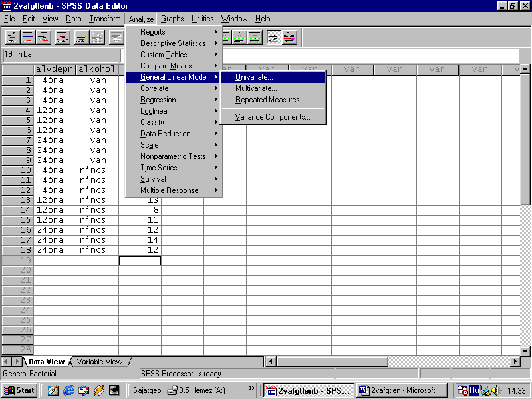Screen dimensions: 532x399
Task: Expand the Reports submenu
Action: pyautogui.click(x=174, y=32)
